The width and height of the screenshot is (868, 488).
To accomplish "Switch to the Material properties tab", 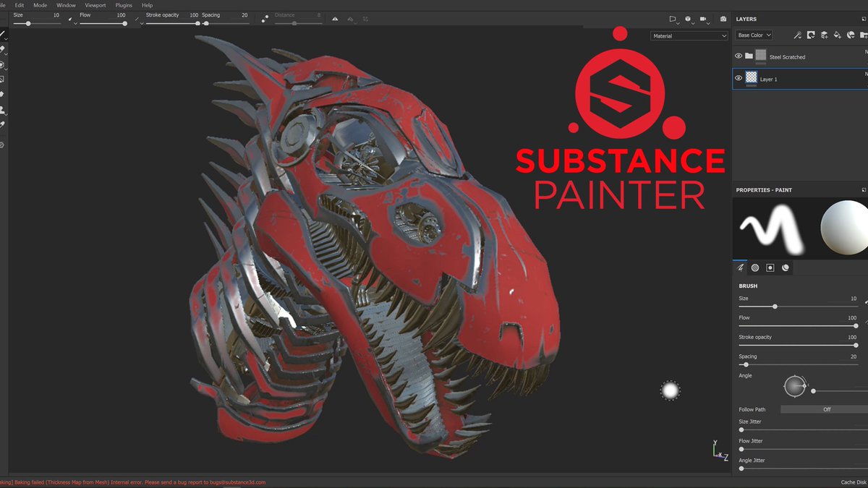I will 786,267.
